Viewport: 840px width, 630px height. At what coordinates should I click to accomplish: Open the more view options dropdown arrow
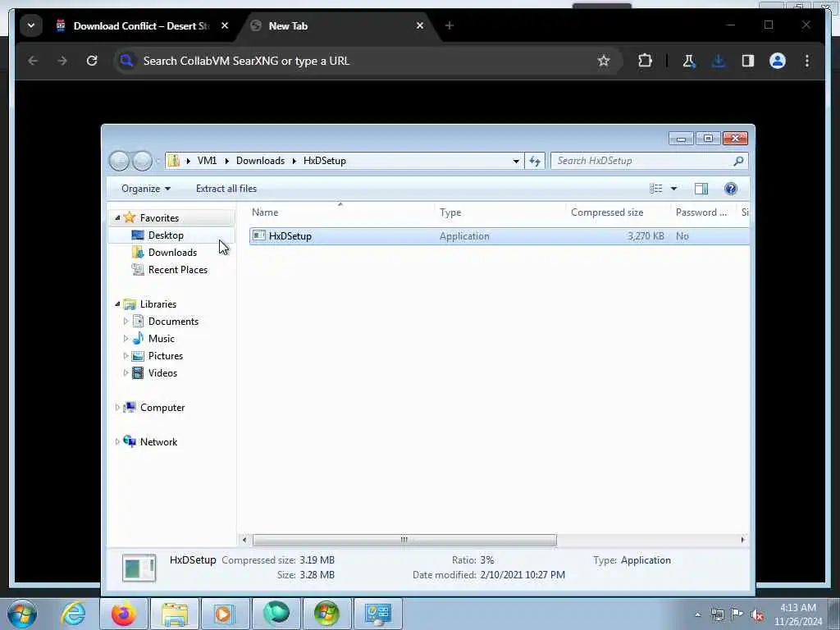(674, 189)
